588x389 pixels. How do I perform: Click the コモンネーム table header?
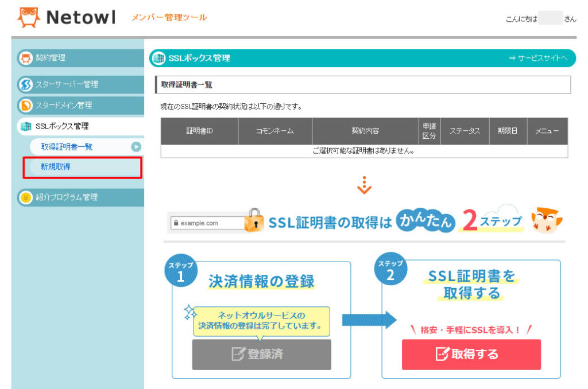click(275, 131)
